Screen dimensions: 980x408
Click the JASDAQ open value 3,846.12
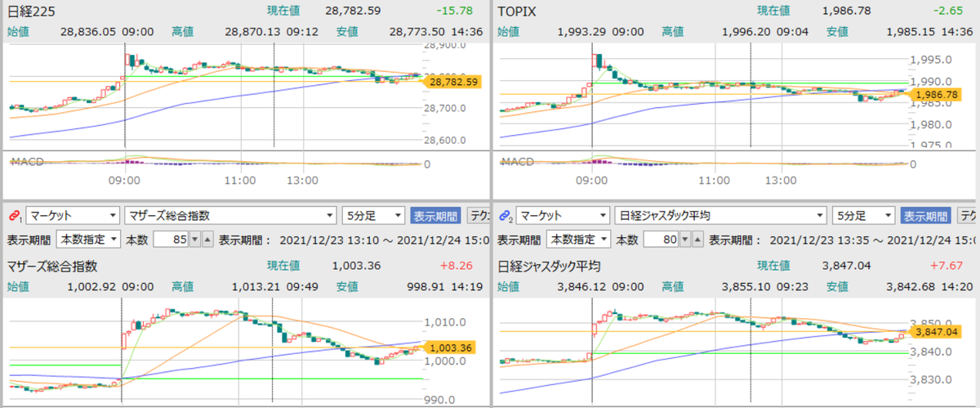tap(581, 287)
